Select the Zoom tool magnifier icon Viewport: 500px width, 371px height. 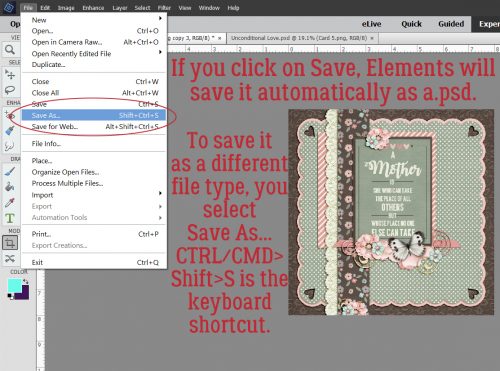(x=10, y=50)
